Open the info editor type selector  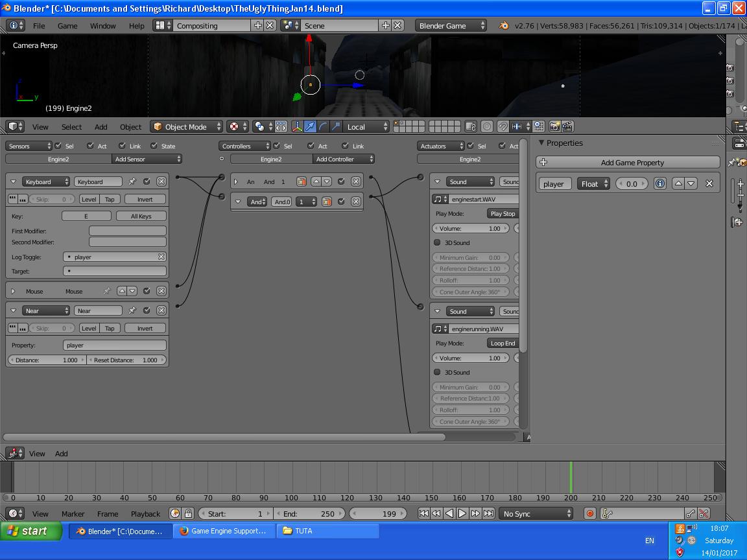pos(16,26)
